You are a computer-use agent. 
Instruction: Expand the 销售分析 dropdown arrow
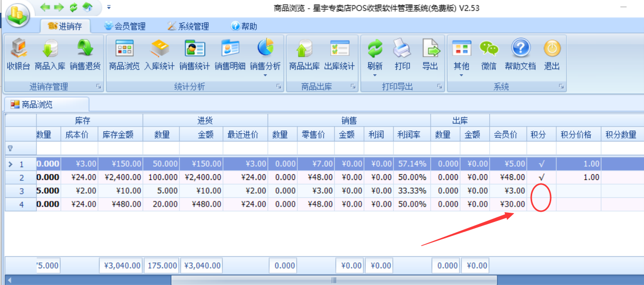click(x=265, y=75)
